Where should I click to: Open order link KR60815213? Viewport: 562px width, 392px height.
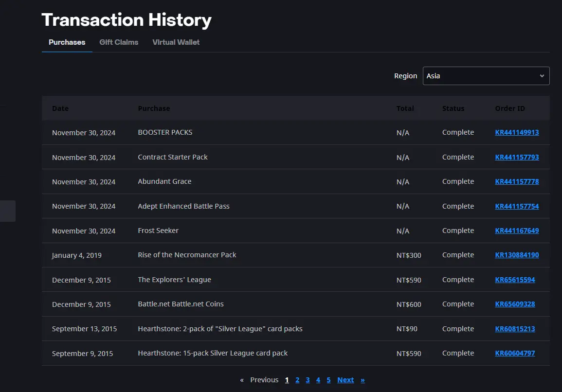[x=515, y=329]
